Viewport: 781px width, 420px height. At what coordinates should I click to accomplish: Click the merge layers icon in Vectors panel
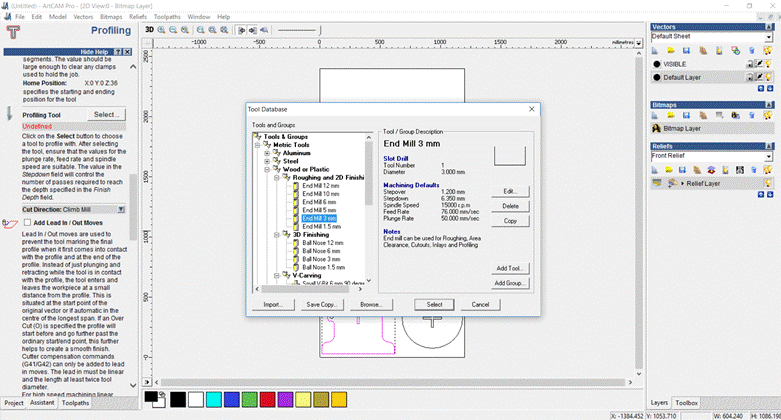735,51
